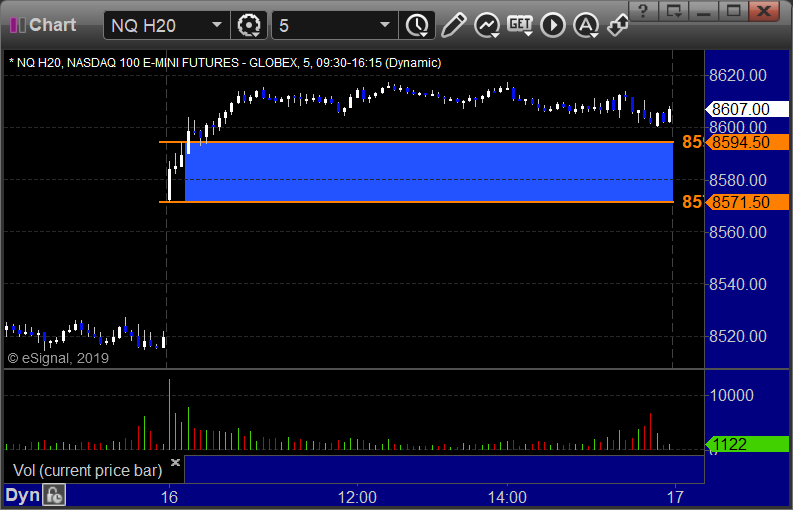Click the 12:00 time axis label
This screenshot has width=793, height=510.
pos(357,497)
